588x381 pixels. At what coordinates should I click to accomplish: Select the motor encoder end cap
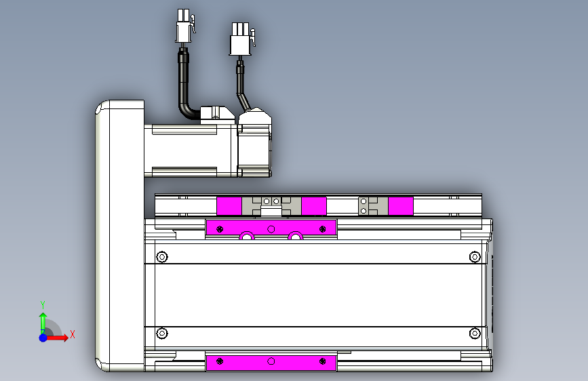coord(254,151)
